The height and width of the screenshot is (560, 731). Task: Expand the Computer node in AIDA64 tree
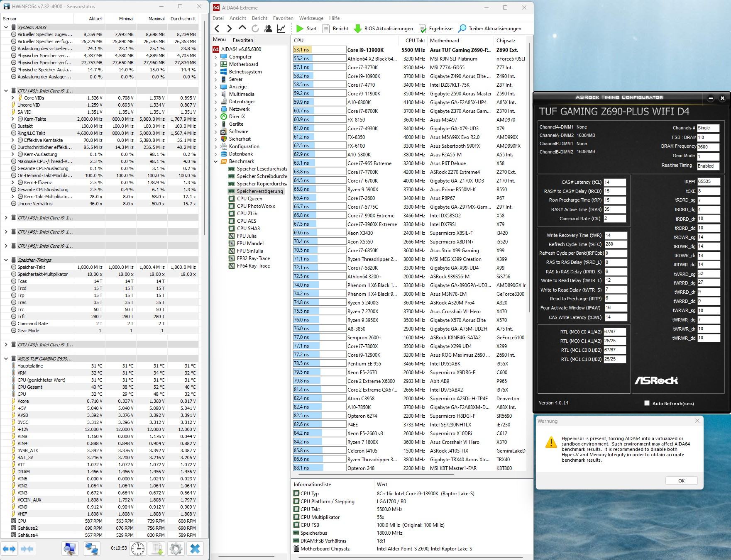(x=216, y=57)
